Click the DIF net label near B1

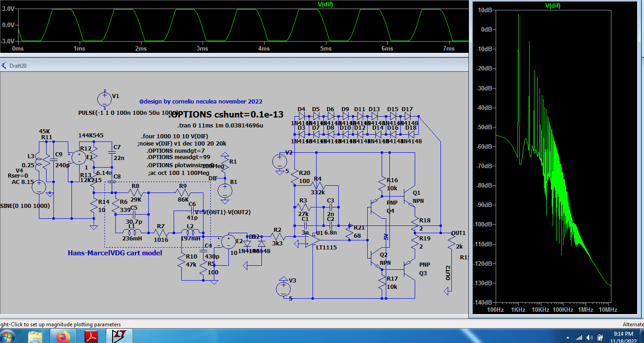[213, 179]
